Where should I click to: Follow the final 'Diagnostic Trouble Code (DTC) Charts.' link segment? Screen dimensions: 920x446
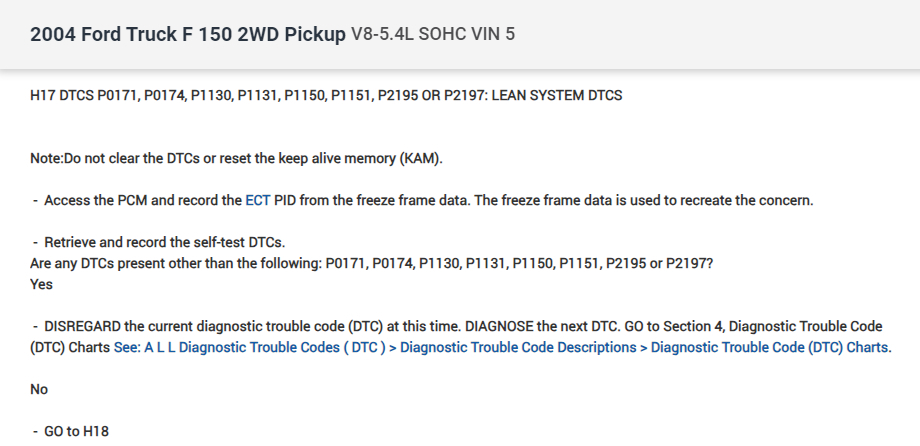coord(770,348)
